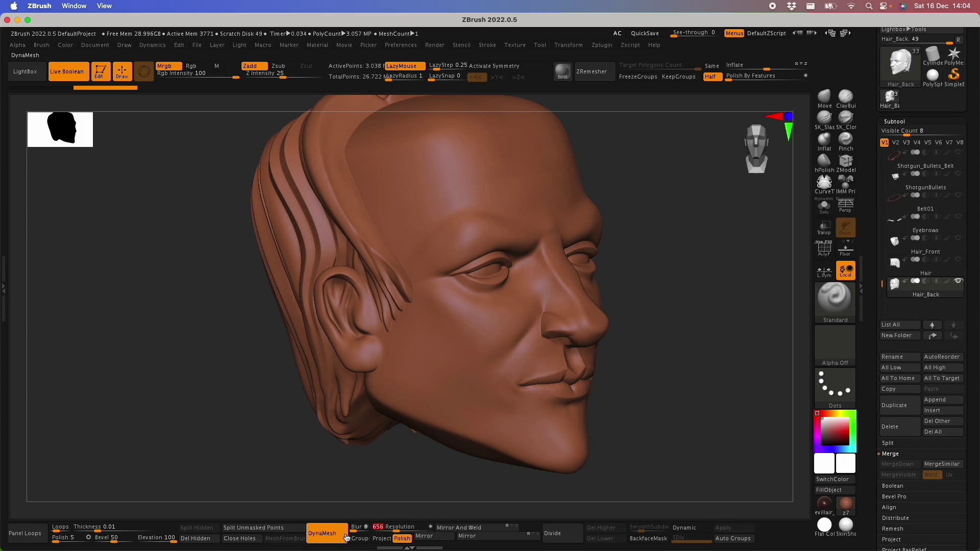Select the Flat Color material

pos(824,527)
